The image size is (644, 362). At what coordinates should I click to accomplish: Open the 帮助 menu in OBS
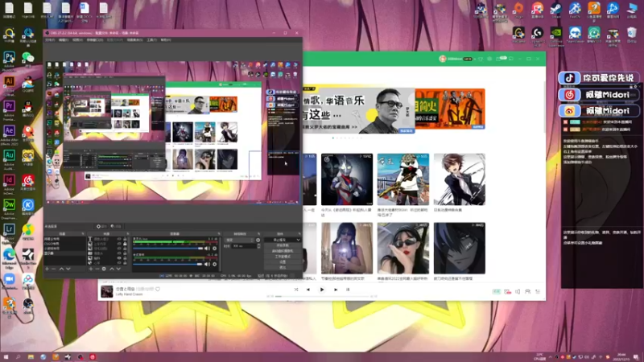pos(166,39)
